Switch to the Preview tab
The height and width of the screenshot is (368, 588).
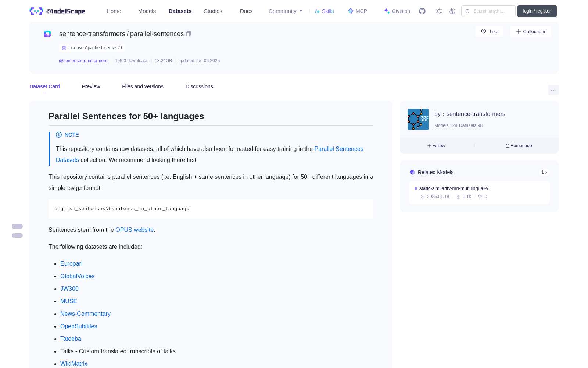[91, 86]
